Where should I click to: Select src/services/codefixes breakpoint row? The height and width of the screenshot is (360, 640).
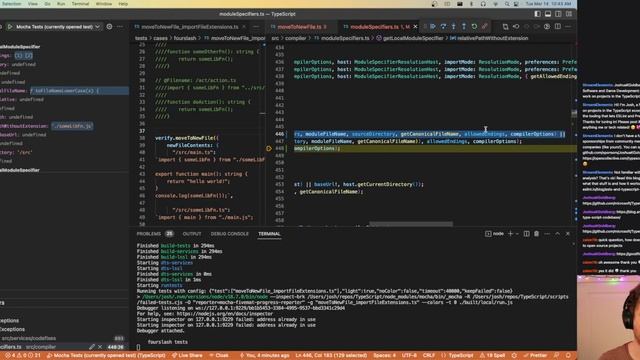coord(63,338)
